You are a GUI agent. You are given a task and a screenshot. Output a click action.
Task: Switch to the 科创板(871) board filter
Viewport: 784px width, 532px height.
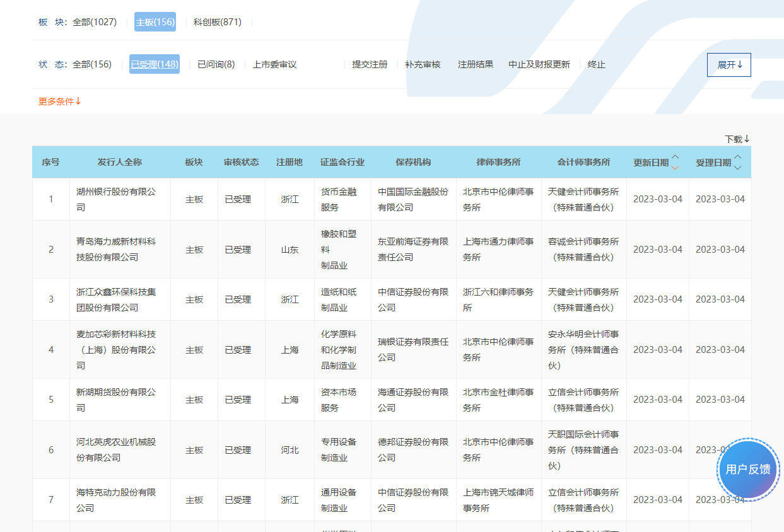[x=218, y=22]
